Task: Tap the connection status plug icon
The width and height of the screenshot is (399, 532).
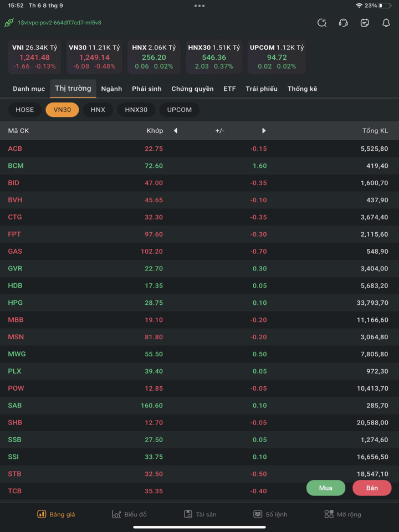Action: tap(9, 23)
